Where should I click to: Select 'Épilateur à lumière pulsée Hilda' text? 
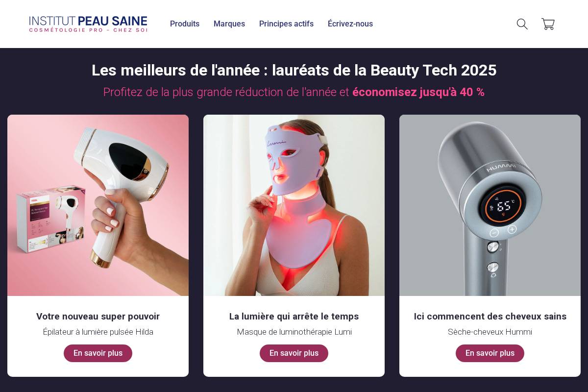(x=98, y=332)
